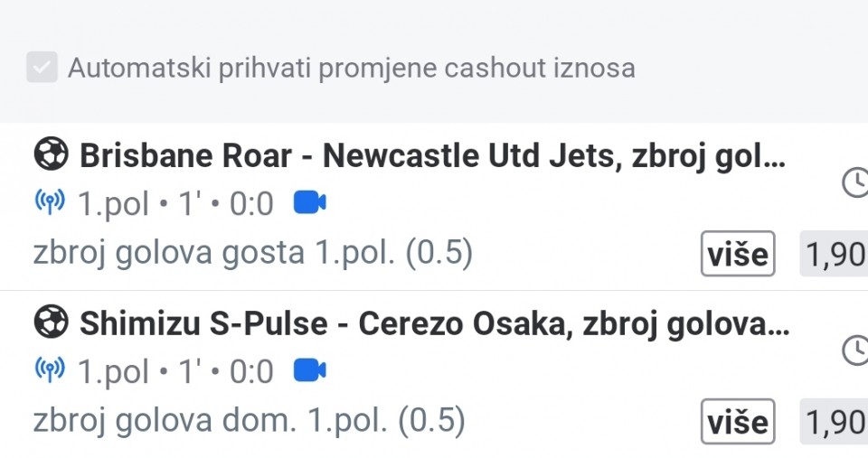Open video stream for Brisbane Roar match

[x=310, y=203]
